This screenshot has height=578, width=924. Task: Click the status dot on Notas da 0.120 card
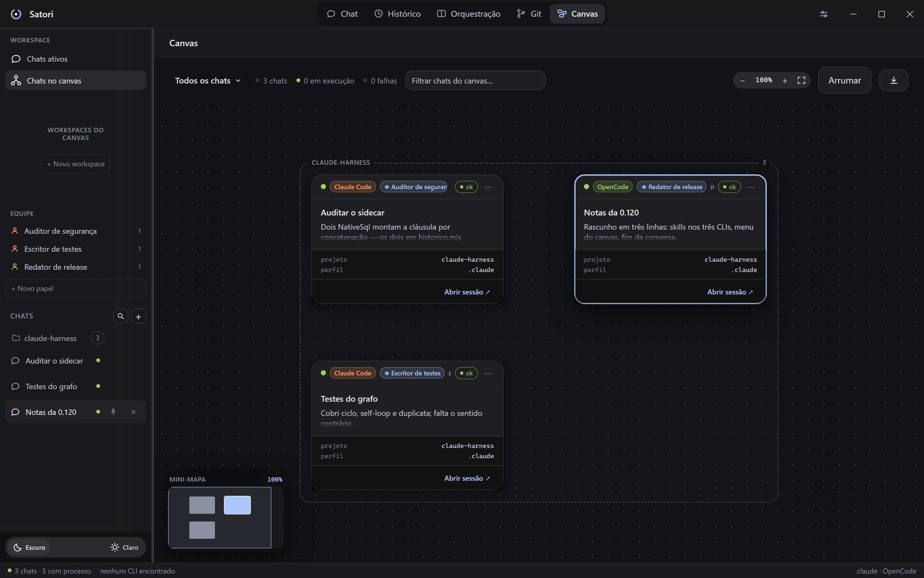(586, 187)
